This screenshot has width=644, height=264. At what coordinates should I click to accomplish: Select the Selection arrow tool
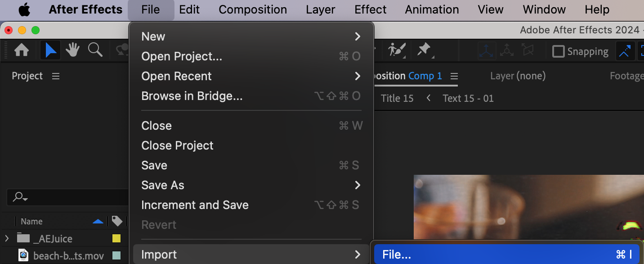click(51, 50)
